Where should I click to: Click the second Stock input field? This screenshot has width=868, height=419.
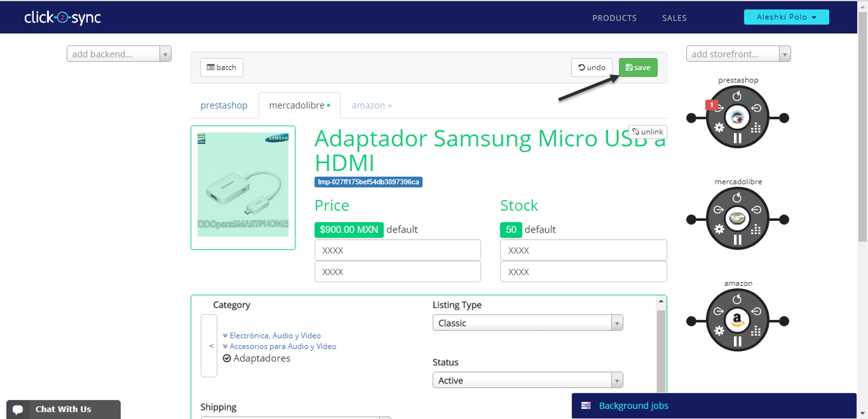pyautogui.click(x=583, y=271)
